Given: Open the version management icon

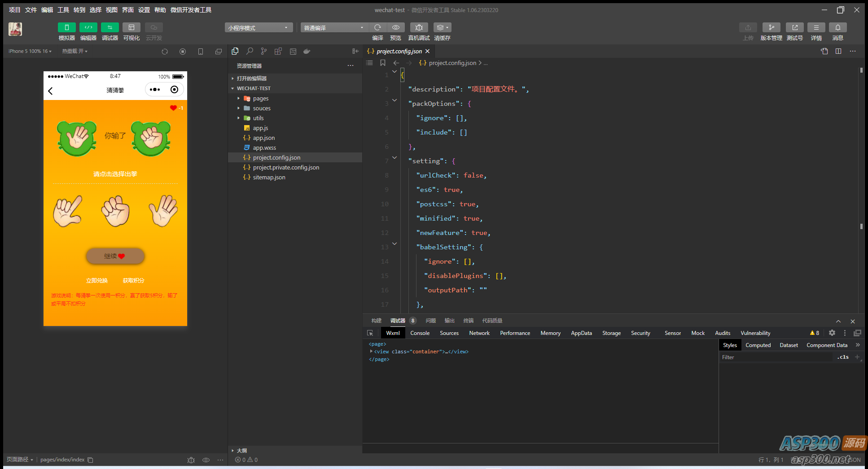Looking at the screenshot, I should 771,28.
